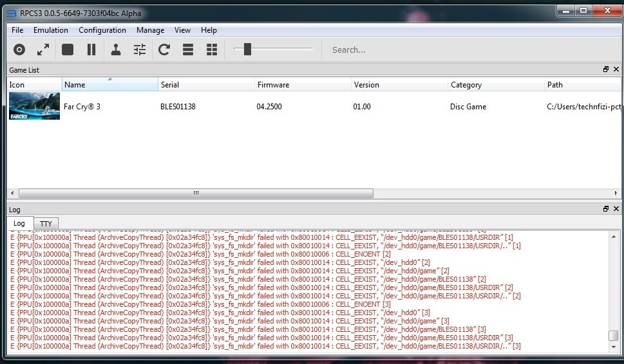Sort the game list by Name column
The height and width of the screenshot is (364, 624).
[110, 85]
